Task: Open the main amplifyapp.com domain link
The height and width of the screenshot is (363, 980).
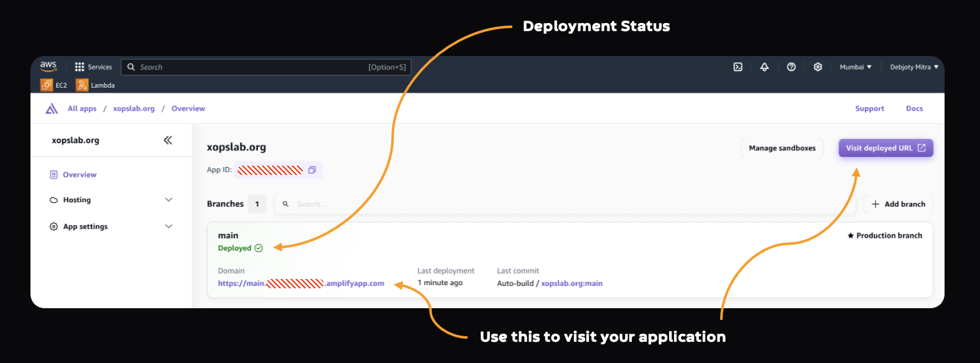Action: [x=301, y=283]
